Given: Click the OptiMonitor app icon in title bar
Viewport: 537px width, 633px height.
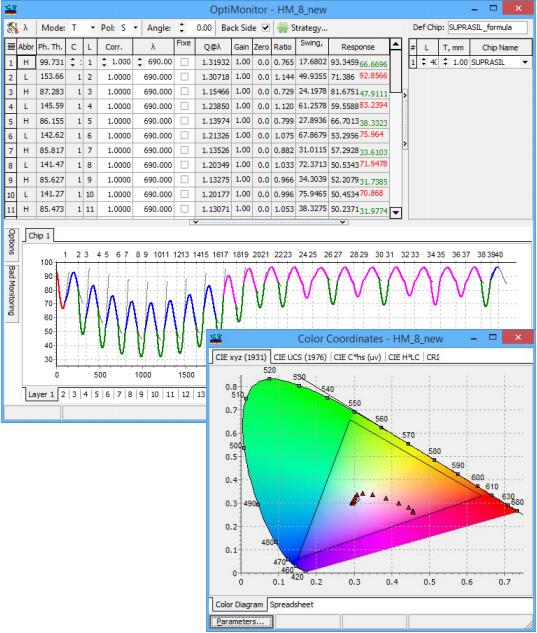Looking at the screenshot, I should click(10, 9).
